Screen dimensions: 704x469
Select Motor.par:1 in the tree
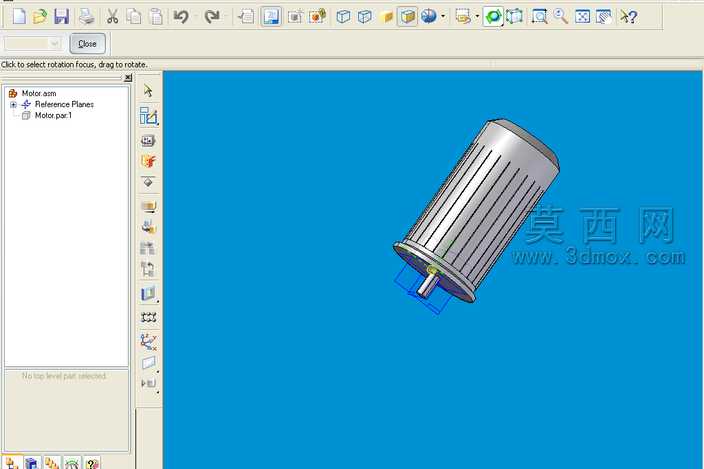(53, 115)
